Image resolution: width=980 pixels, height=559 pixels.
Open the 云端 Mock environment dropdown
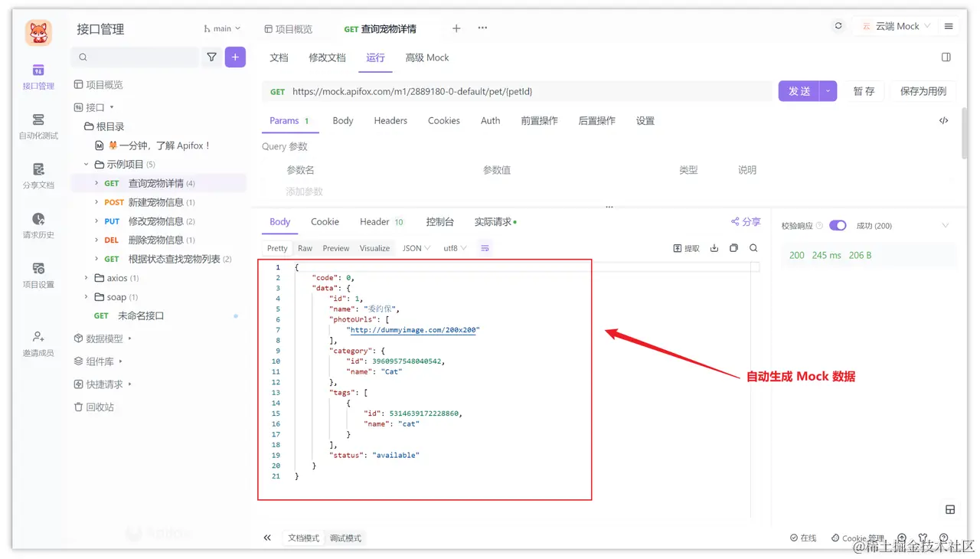[897, 26]
